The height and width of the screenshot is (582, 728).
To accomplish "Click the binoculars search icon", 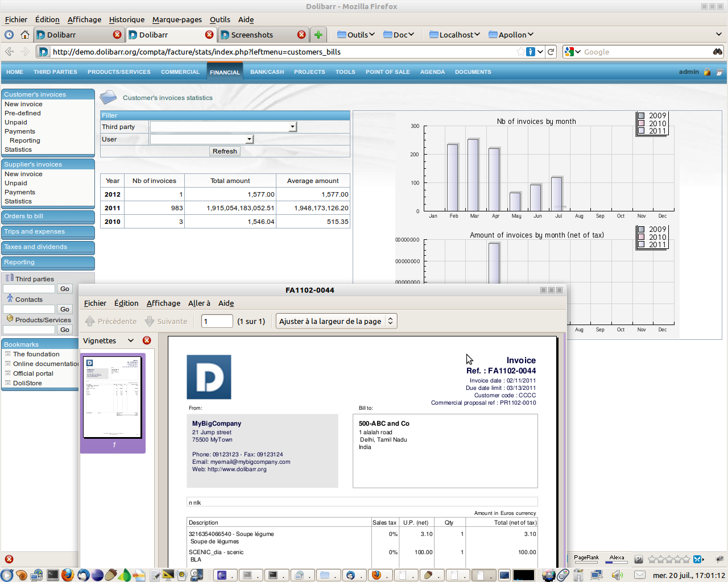I will pyautogui.click(x=718, y=52).
